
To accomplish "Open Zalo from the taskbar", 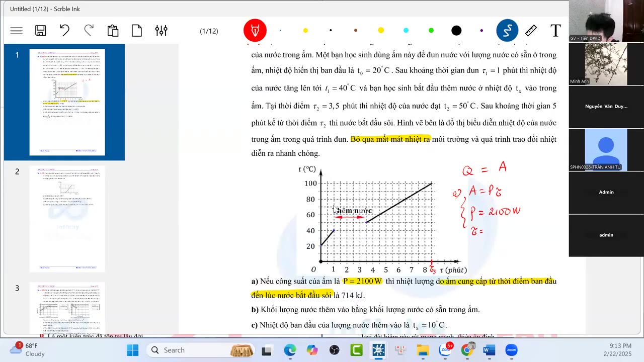I will coord(445,350).
